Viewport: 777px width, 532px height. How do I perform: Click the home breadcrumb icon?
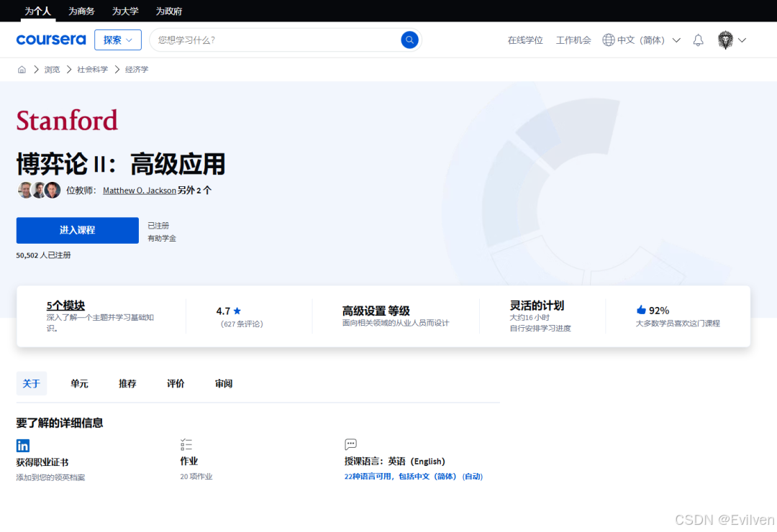pos(22,69)
